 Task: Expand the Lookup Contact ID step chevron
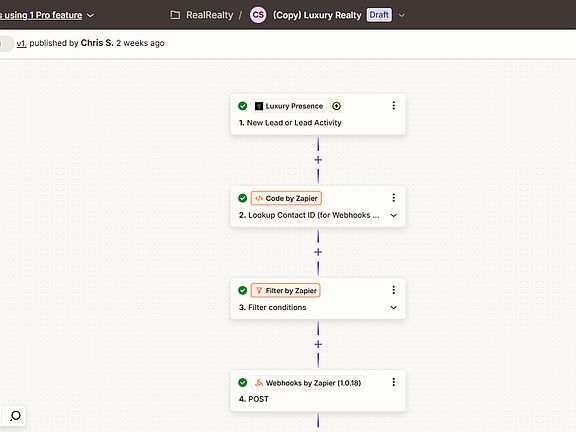tap(393, 215)
